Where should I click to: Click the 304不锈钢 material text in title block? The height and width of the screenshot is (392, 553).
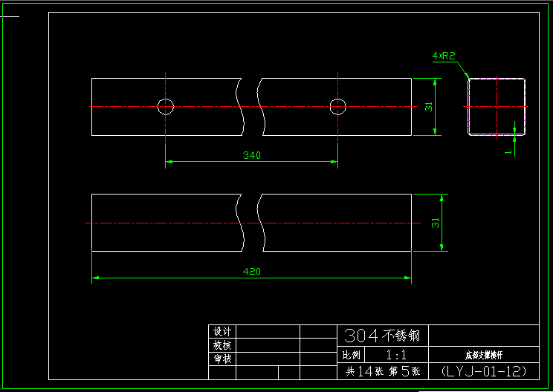pos(382,336)
